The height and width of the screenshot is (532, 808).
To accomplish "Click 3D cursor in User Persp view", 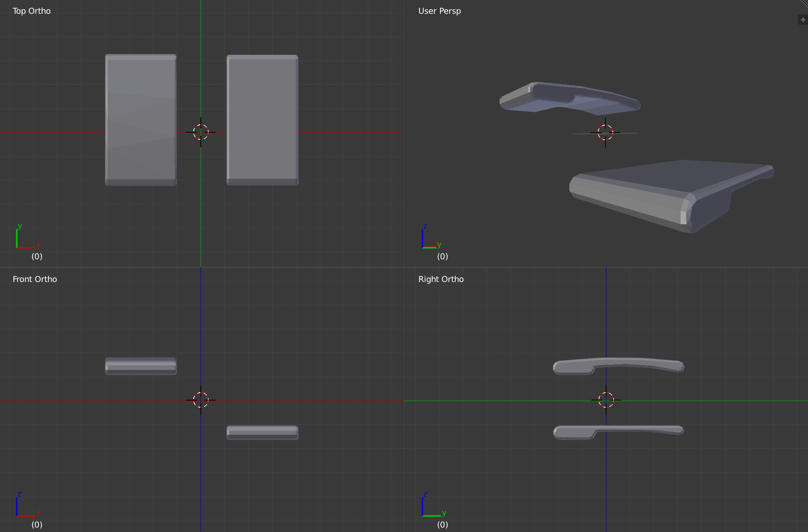I will coord(605,133).
